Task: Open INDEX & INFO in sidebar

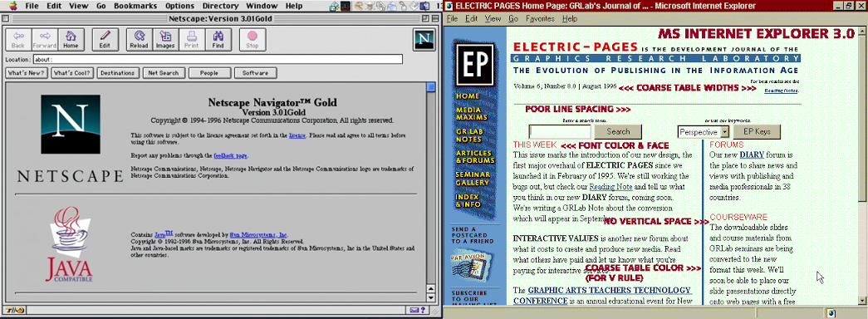Action: (468, 200)
